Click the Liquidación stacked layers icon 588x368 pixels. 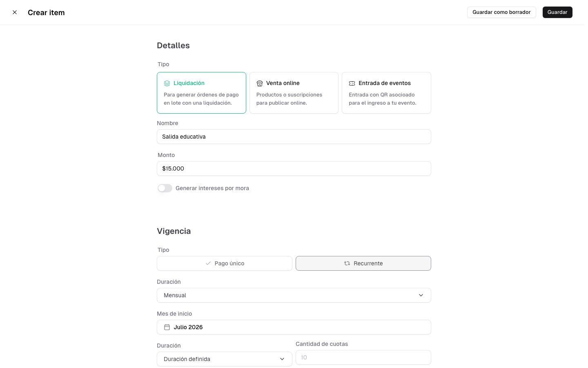point(167,83)
